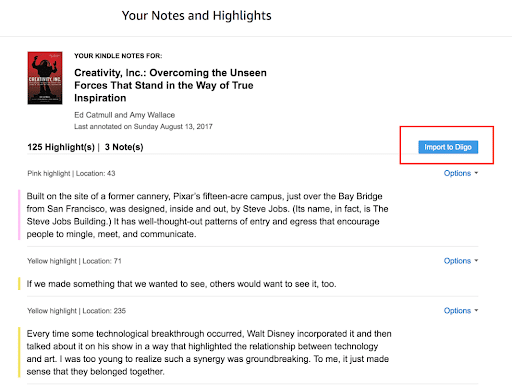
Task: Select the 'If we made something' highlight text
Action: tap(181, 284)
